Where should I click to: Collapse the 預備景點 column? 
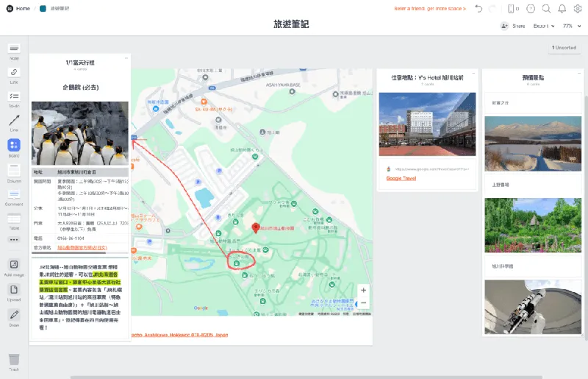(579, 73)
